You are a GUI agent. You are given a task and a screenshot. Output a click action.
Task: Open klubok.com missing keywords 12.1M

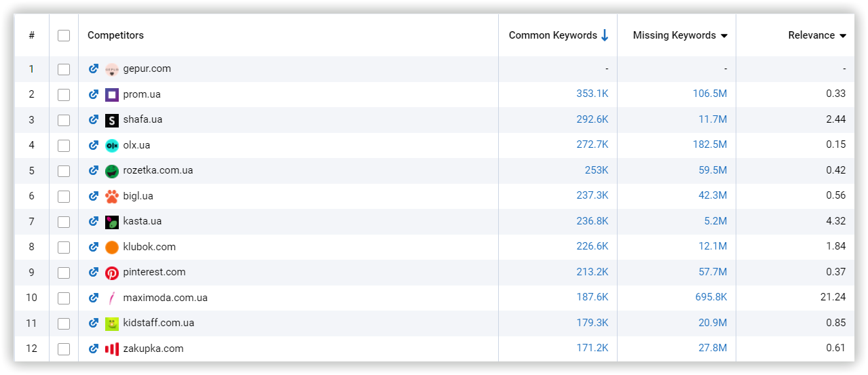713,247
